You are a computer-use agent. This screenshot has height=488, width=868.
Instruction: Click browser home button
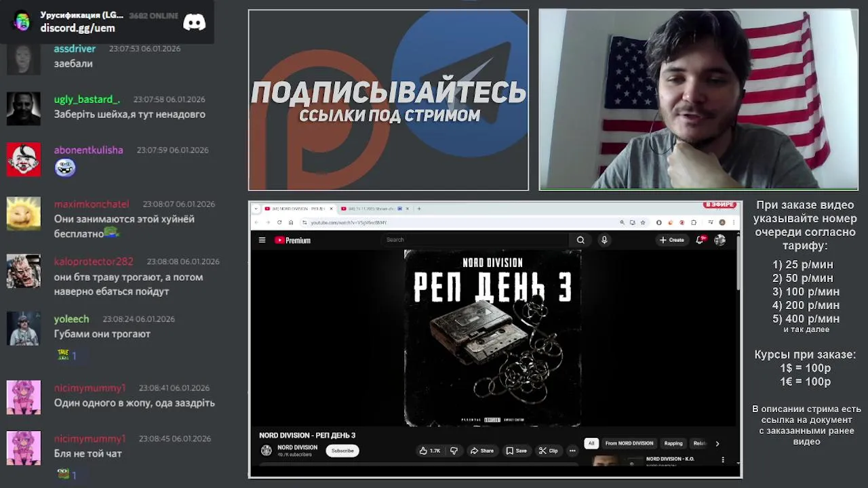pyautogui.click(x=291, y=222)
